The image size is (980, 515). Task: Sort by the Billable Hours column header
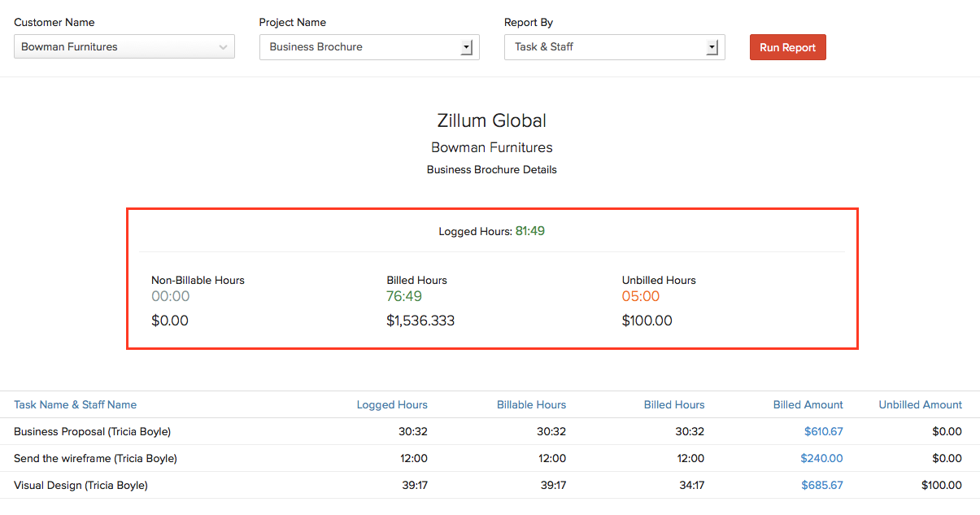tap(532, 404)
